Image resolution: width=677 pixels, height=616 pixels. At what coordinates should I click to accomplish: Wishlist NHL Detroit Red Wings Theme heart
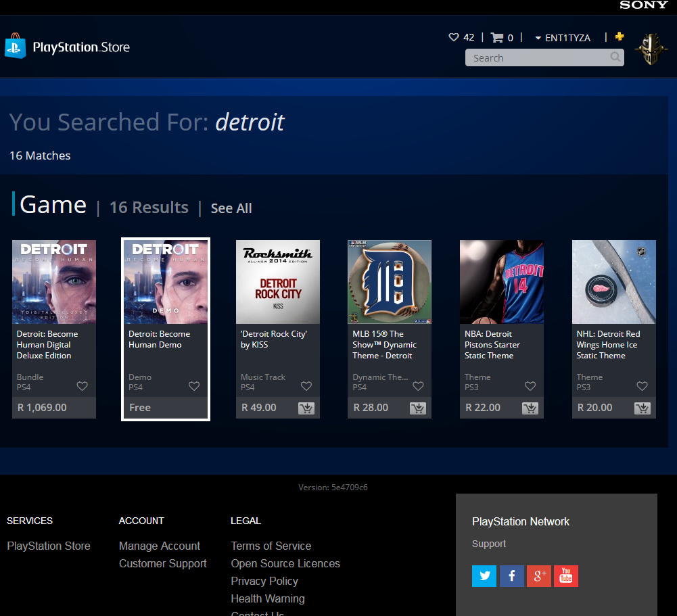tap(642, 386)
